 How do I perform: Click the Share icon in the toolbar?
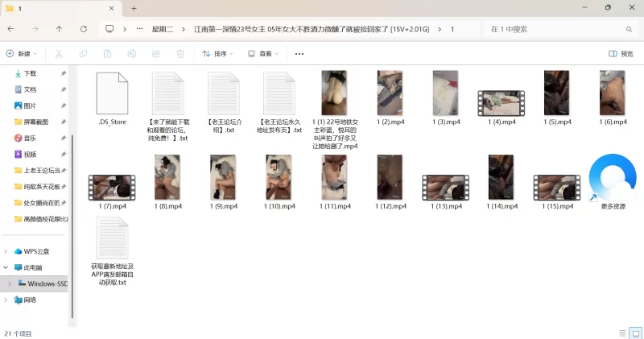point(155,53)
